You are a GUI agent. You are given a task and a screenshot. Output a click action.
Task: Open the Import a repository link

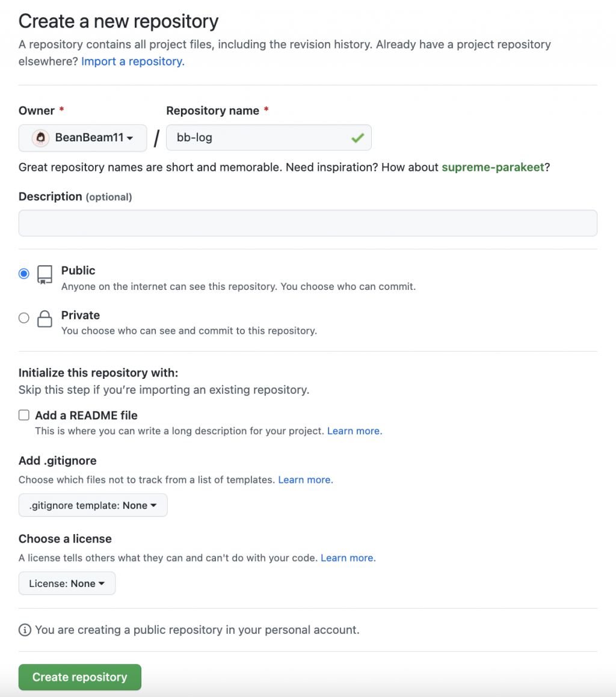(x=132, y=61)
